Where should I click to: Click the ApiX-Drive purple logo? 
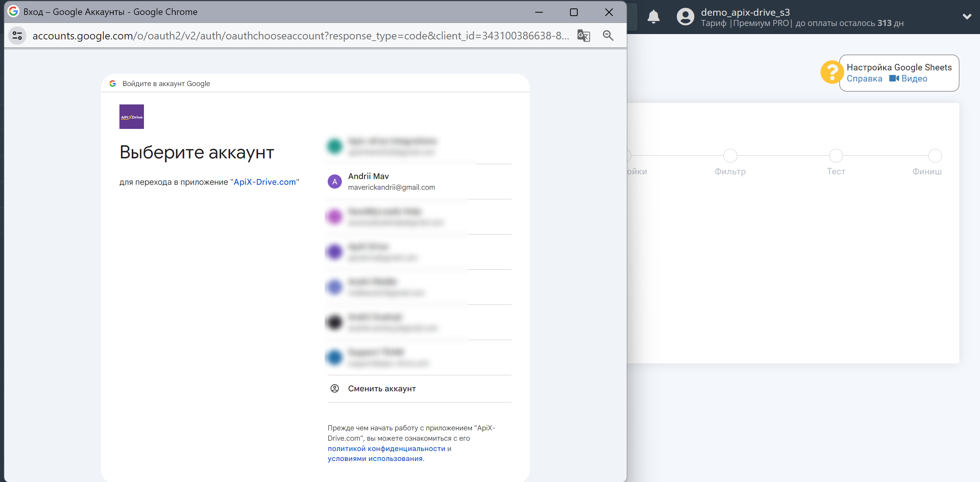[132, 117]
